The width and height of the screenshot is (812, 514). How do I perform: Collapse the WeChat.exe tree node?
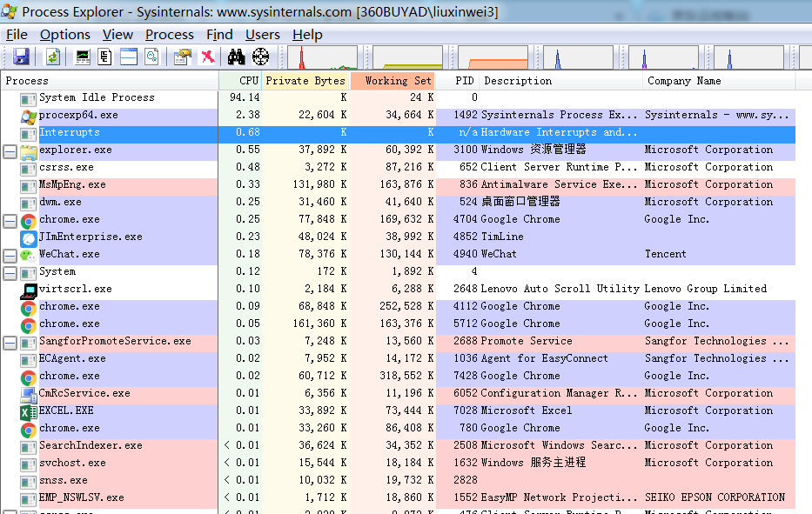point(10,256)
